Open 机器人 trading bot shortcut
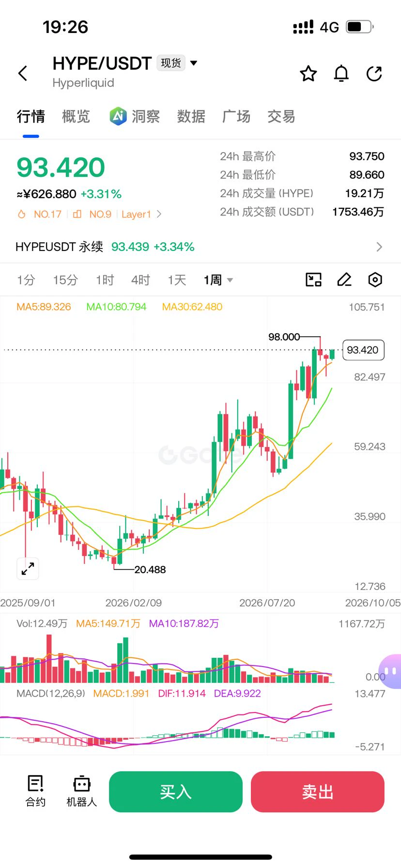The width and height of the screenshot is (401, 868). (82, 791)
